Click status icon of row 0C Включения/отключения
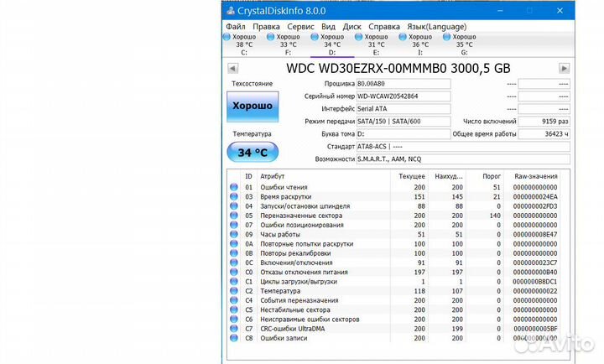The height and width of the screenshot is (364, 604). (x=234, y=263)
